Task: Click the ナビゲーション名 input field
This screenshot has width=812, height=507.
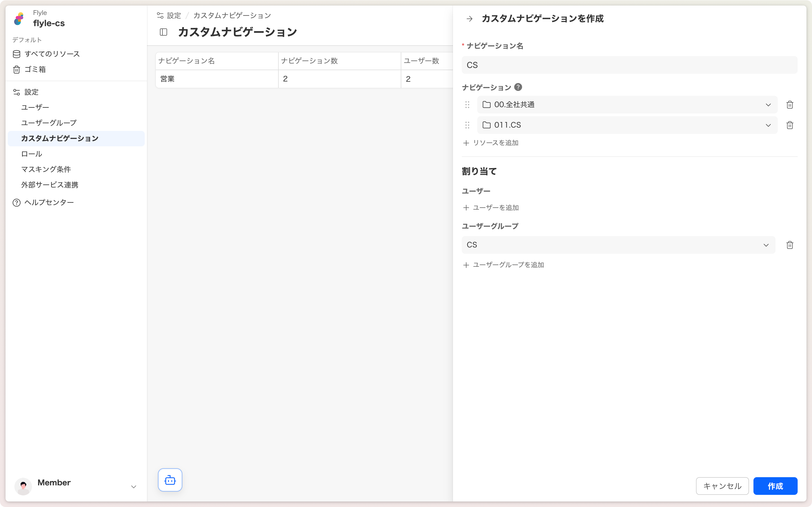Action: [629, 65]
